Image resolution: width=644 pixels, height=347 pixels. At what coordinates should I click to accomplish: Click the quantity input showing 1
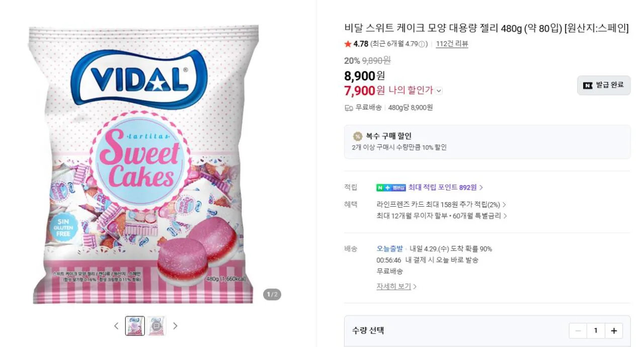pos(596,330)
